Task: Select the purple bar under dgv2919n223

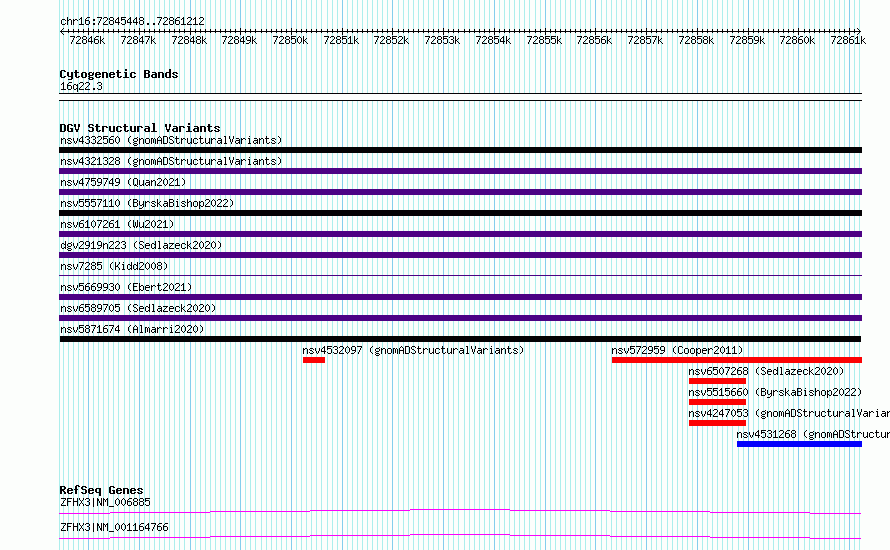Action: [x=460, y=255]
